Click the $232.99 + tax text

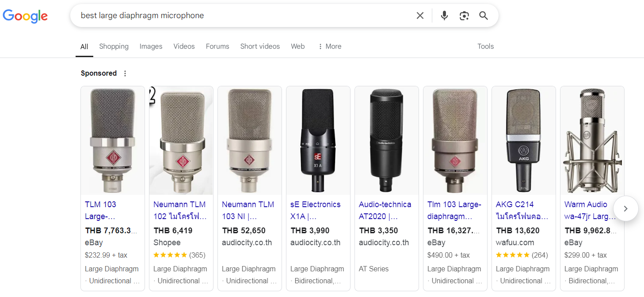click(x=106, y=255)
